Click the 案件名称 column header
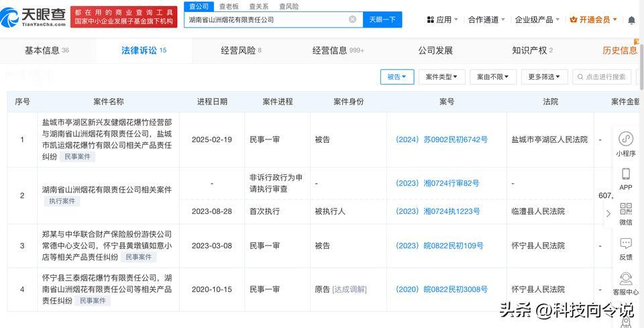 (109, 102)
